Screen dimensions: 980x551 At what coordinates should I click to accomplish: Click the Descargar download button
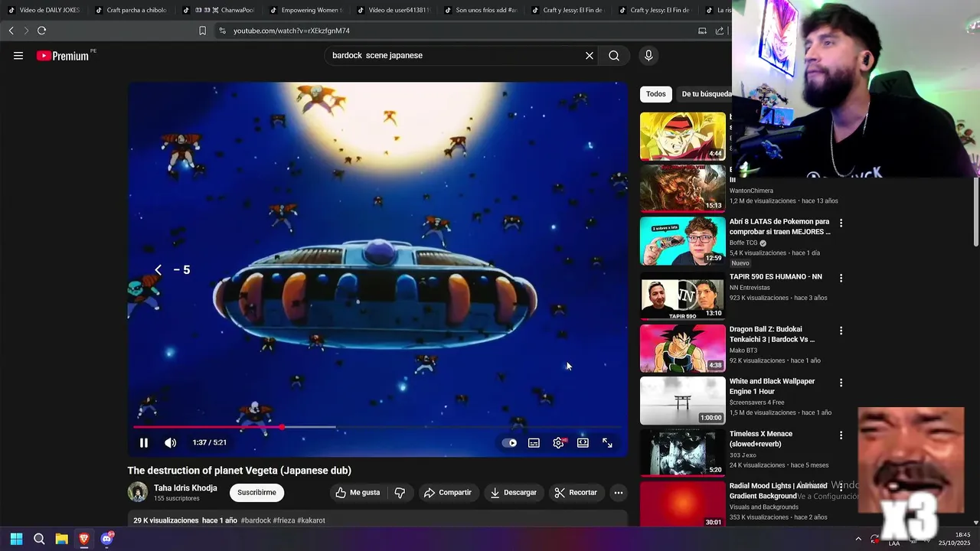[513, 493]
